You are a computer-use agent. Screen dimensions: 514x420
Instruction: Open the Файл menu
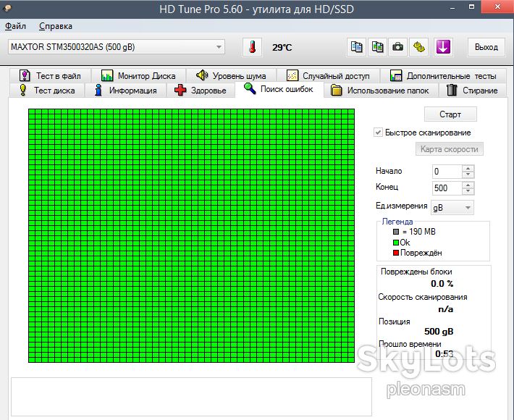(x=15, y=26)
